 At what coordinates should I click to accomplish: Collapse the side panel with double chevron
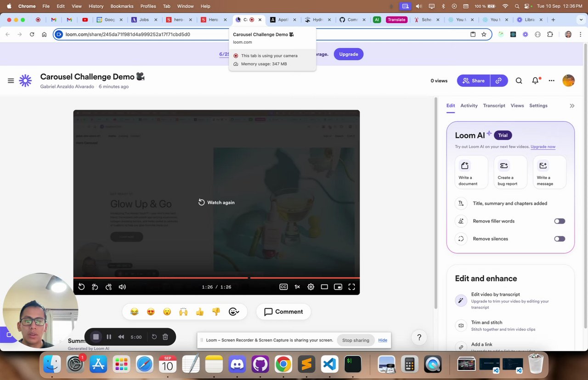(x=572, y=106)
